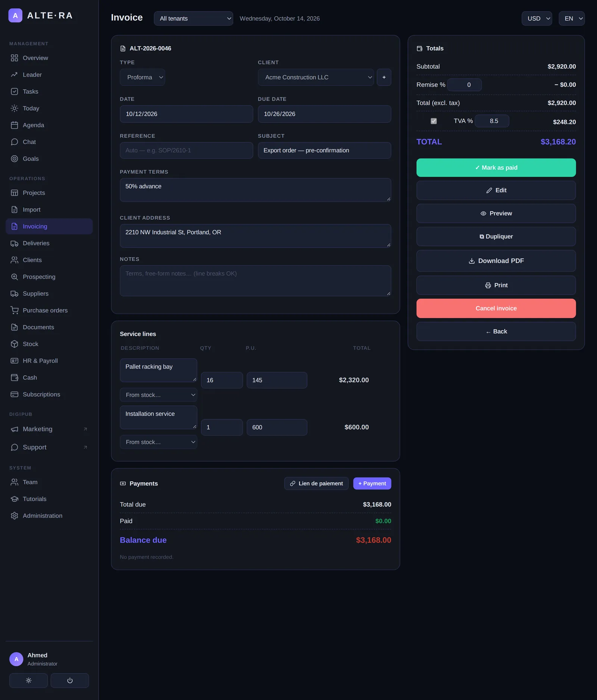Screen dimensions: 597x700
Task: Open the Tasks checkbox icon
Action: pyautogui.click(x=15, y=91)
